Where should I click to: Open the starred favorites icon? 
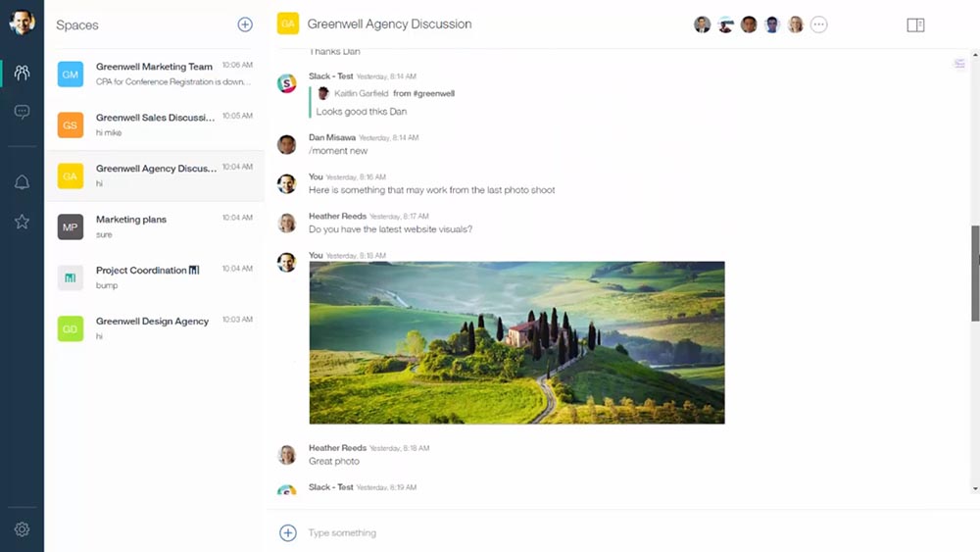(22, 222)
